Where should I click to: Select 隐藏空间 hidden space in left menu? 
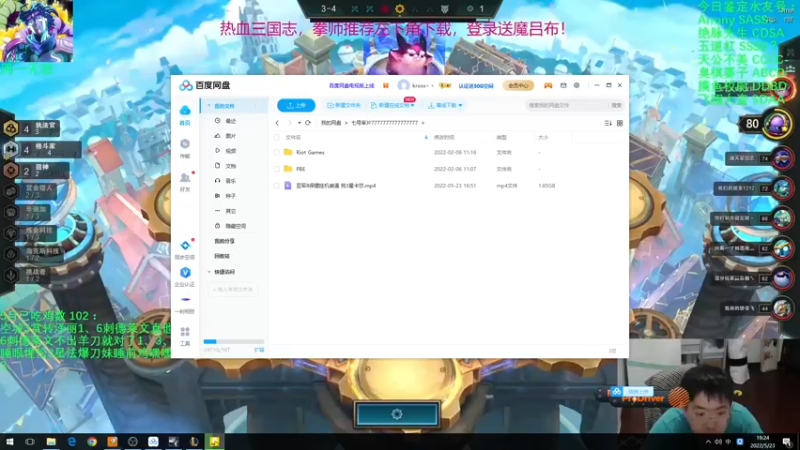pyautogui.click(x=236, y=226)
